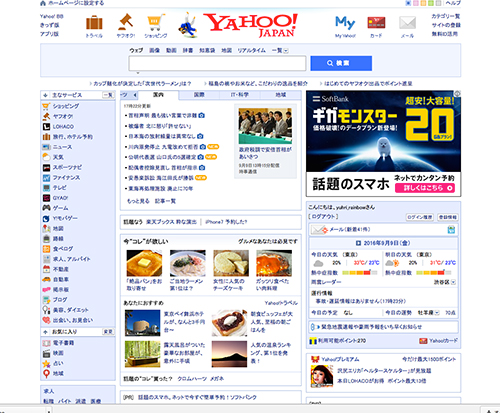Select the green page color theme
500x413 pixels.
click(431, 3)
